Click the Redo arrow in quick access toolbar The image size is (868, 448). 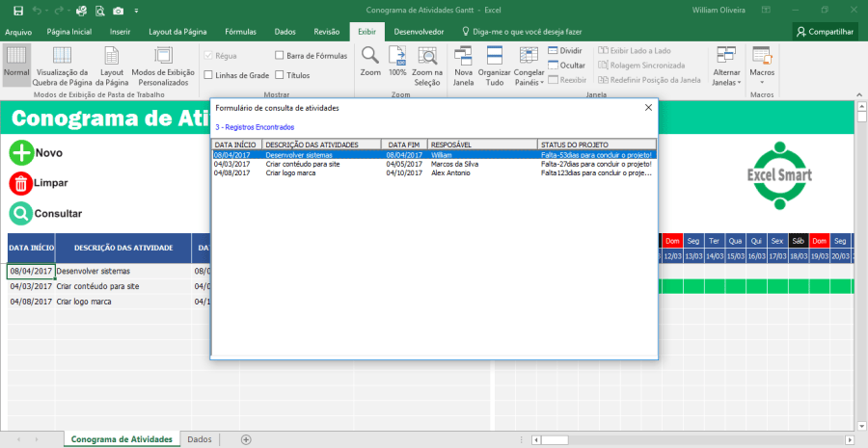(59, 11)
